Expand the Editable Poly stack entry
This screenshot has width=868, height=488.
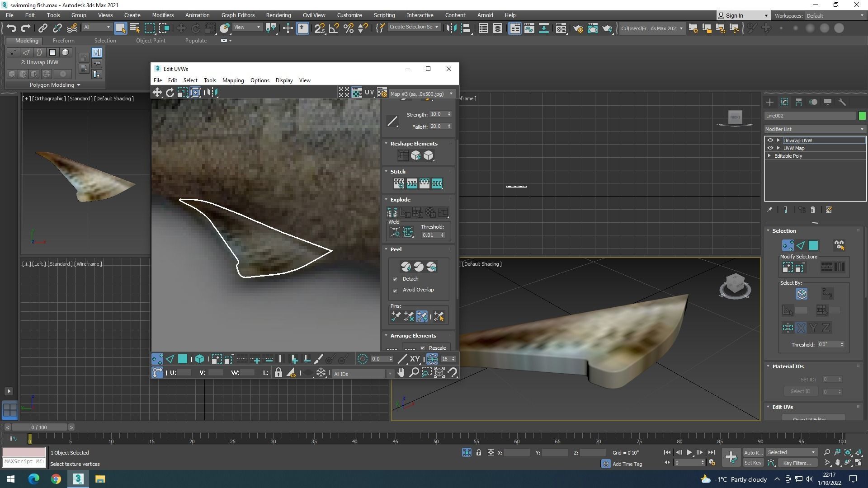point(769,156)
